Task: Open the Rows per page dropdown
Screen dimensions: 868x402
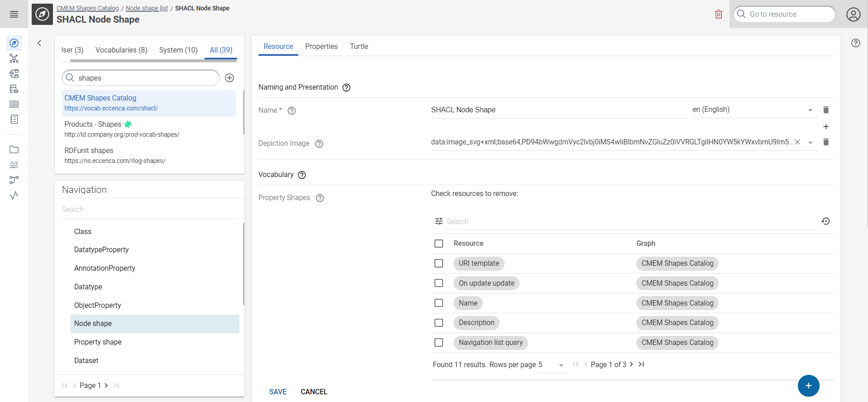Action: tap(560, 365)
